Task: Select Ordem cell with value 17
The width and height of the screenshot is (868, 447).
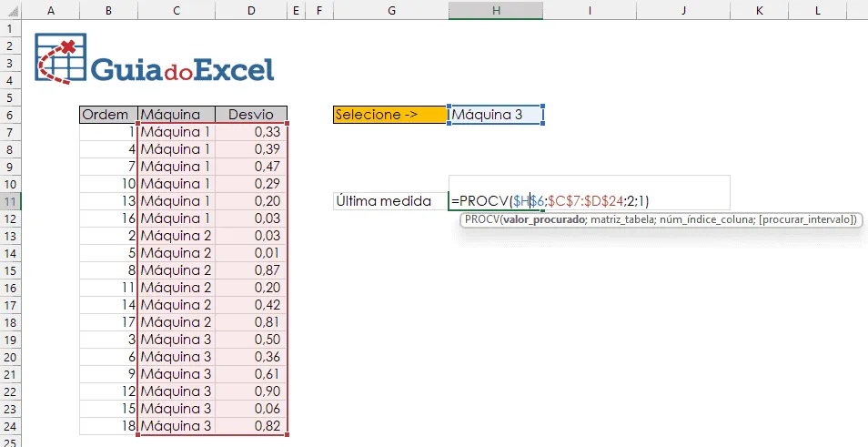Action: pyautogui.click(x=108, y=322)
